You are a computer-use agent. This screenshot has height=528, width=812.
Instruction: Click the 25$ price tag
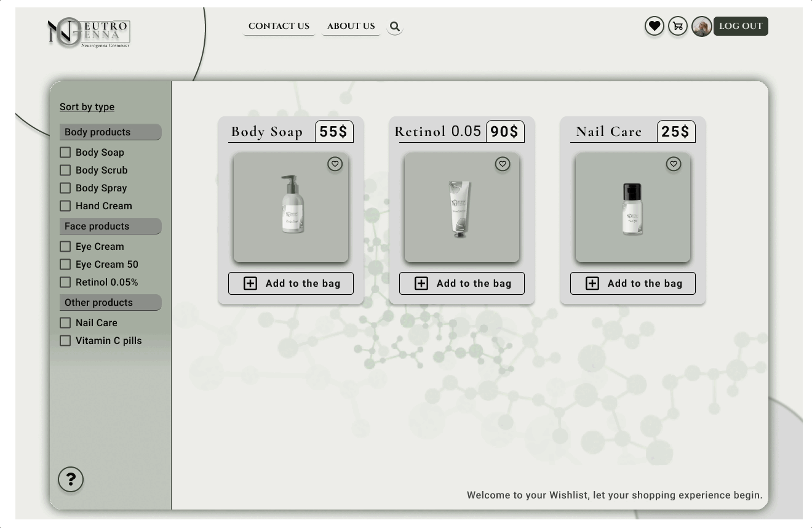[x=676, y=131]
